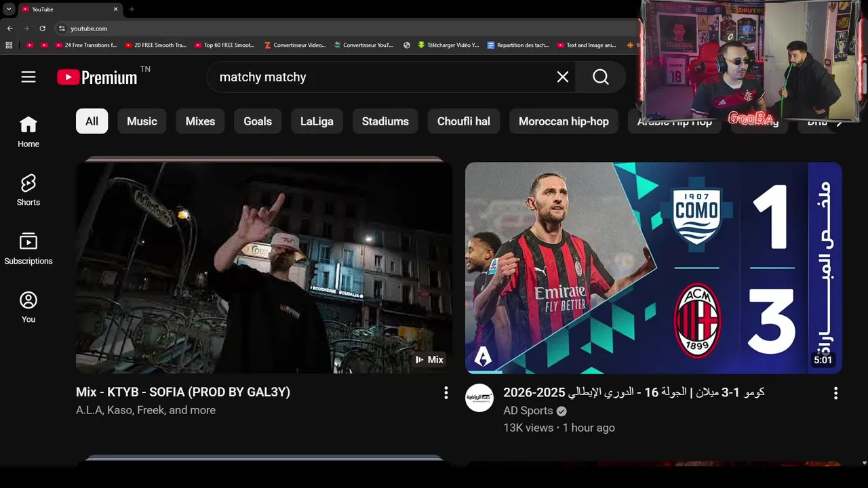
Task: Open the 24 Free Transitions bookmark
Action: pos(85,45)
